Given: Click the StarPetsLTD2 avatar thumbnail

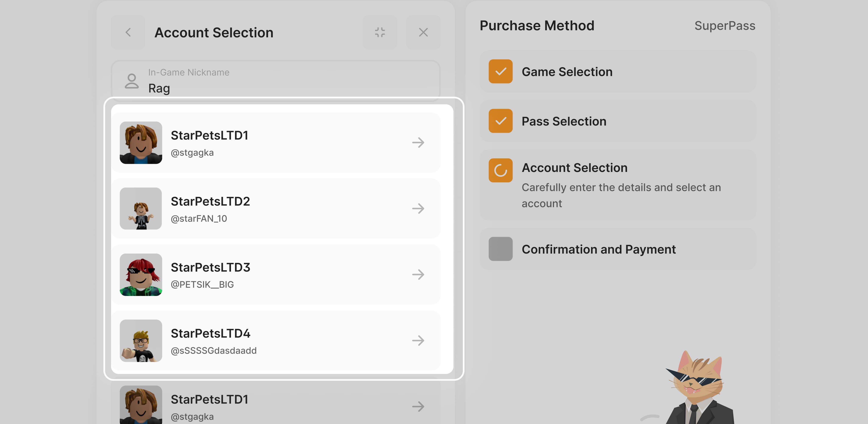Looking at the screenshot, I should coord(141,209).
